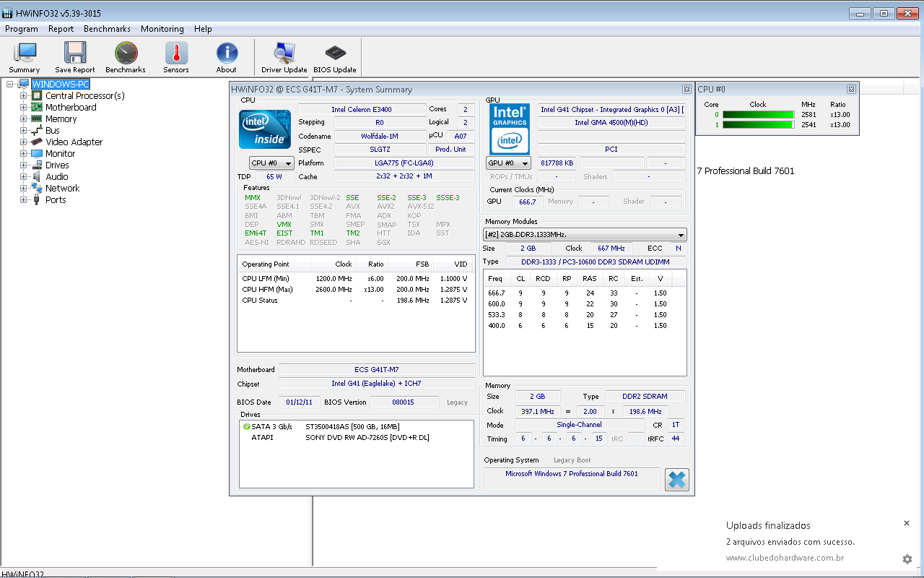
Task: Select the Memory tree node
Action: [61, 118]
